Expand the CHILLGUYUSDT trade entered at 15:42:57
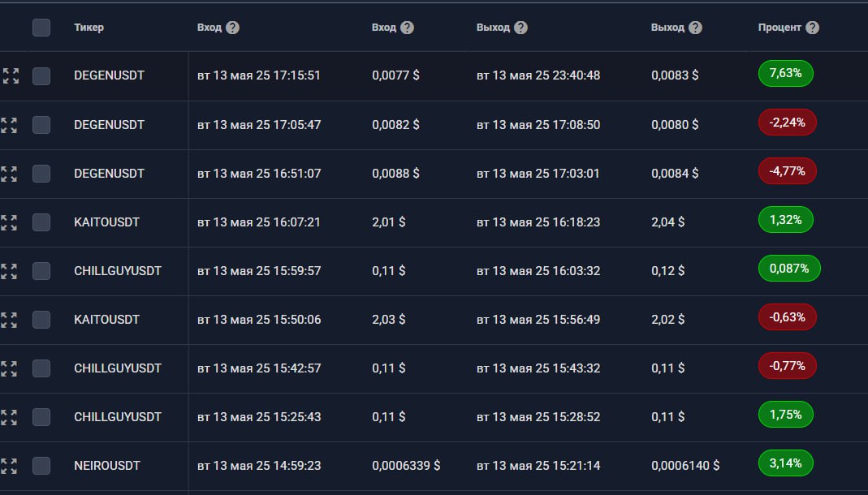Image resolution: width=868 pixels, height=495 pixels. pos(9,368)
